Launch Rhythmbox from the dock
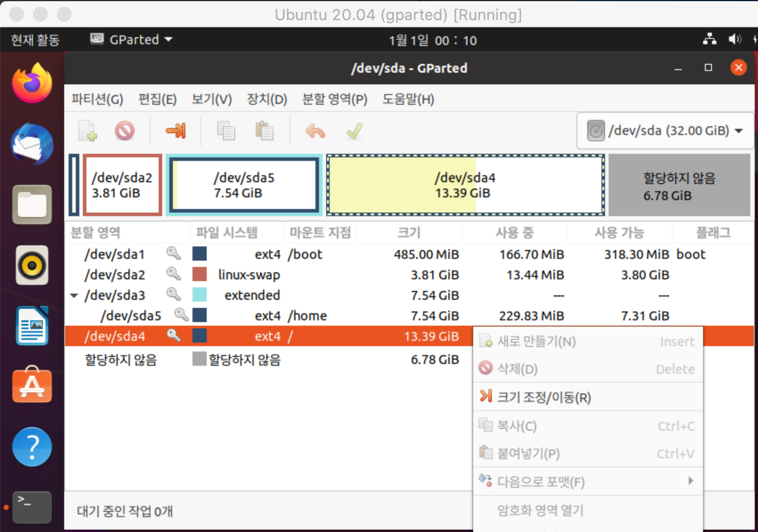This screenshot has height=532, width=758. pos(32,265)
